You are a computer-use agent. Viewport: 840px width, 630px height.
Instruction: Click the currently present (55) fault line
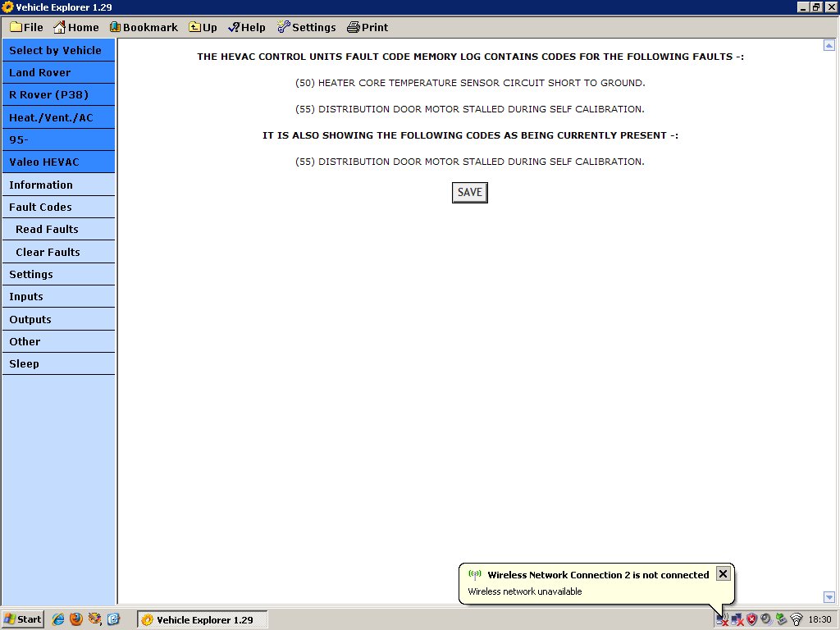[470, 162]
